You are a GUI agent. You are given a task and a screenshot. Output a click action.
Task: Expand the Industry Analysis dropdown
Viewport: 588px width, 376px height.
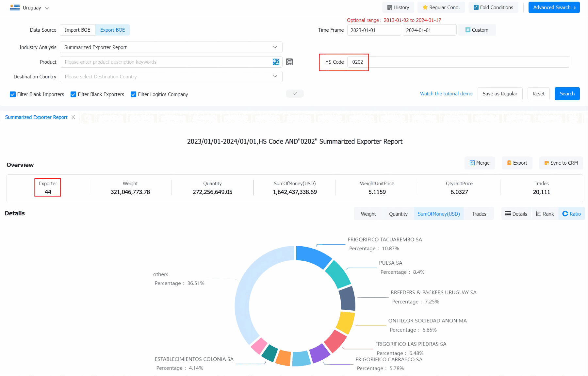pos(171,47)
